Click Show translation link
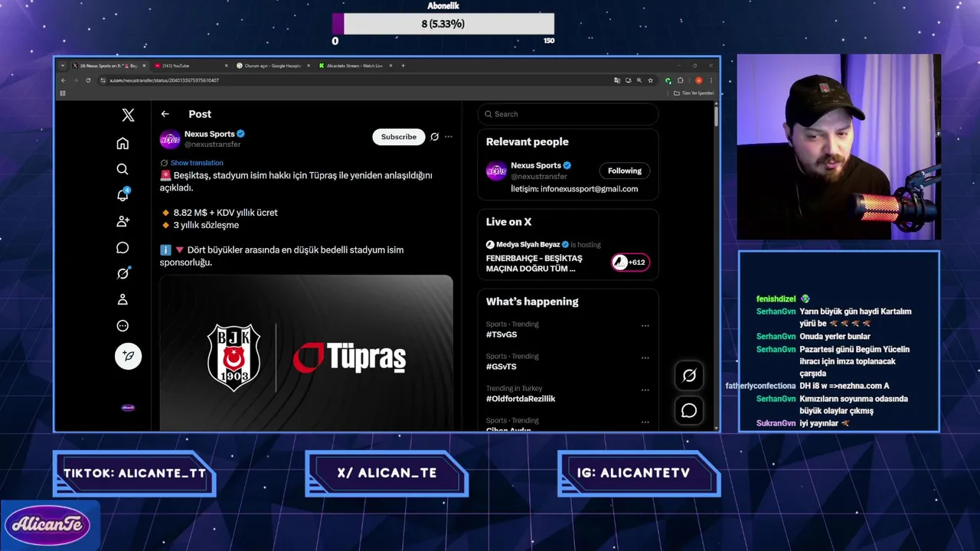This screenshot has width=980, height=551. tap(197, 163)
